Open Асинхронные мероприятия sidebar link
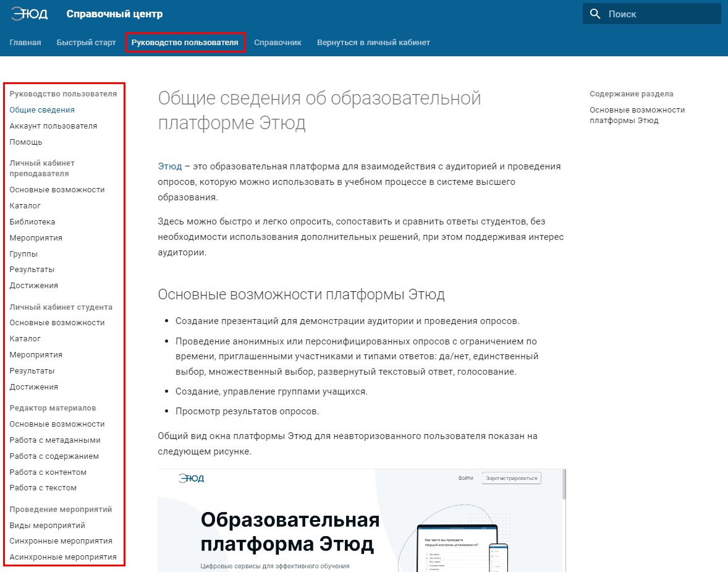728x572 pixels. click(x=62, y=557)
